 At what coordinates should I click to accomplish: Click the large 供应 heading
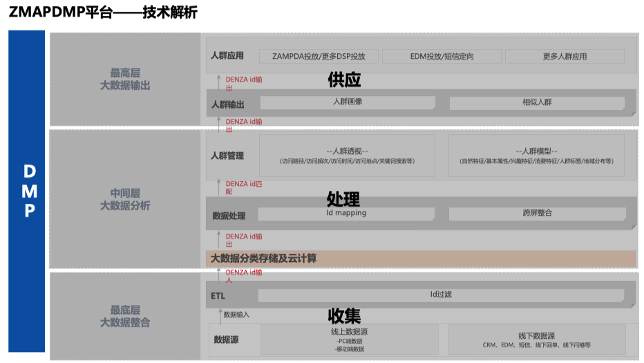click(x=344, y=80)
